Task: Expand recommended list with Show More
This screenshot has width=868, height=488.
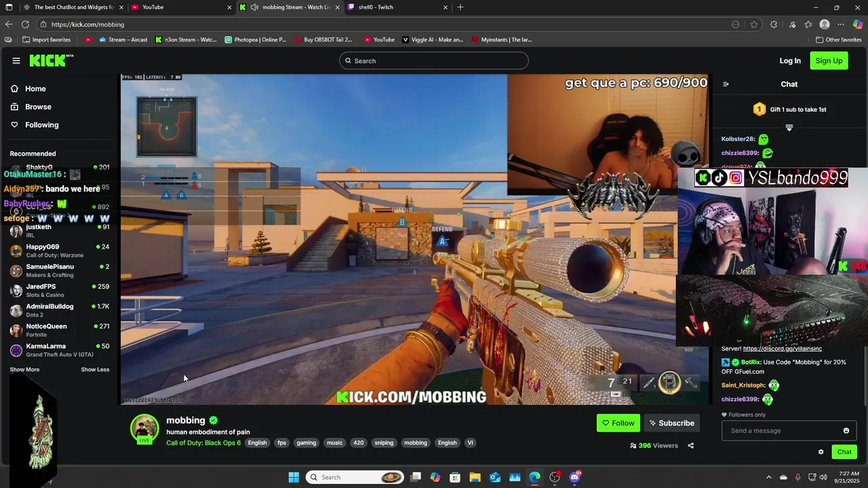Action: click(24, 369)
